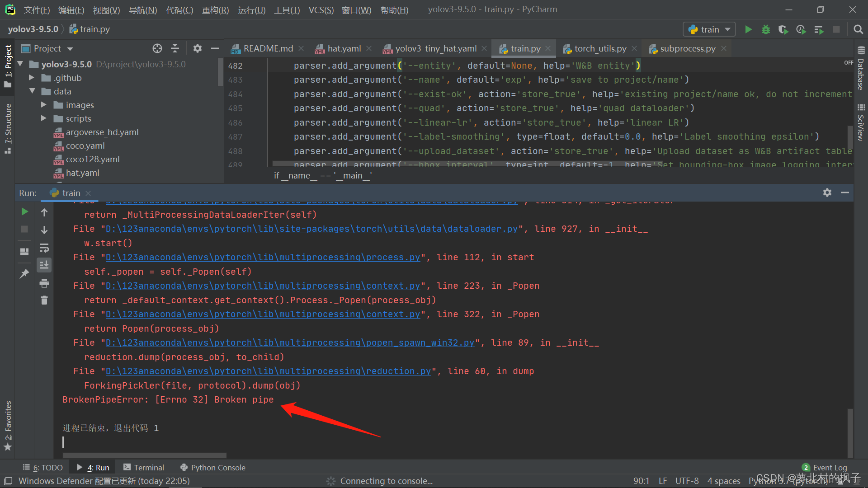Open search everywhere magnifier icon
The height and width of the screenshot is (488, 868).
coord(858,29)
